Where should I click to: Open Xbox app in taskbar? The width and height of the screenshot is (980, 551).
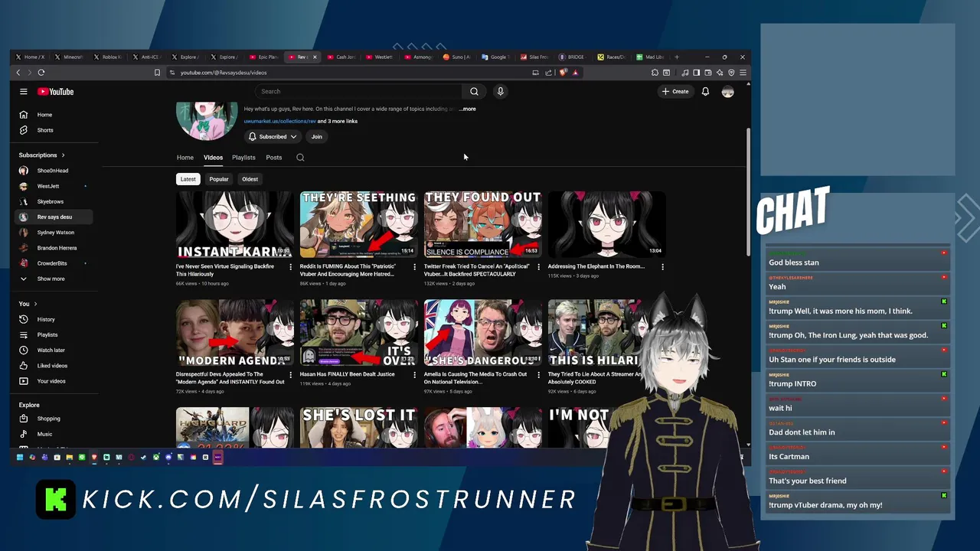[x=156, y=458]
